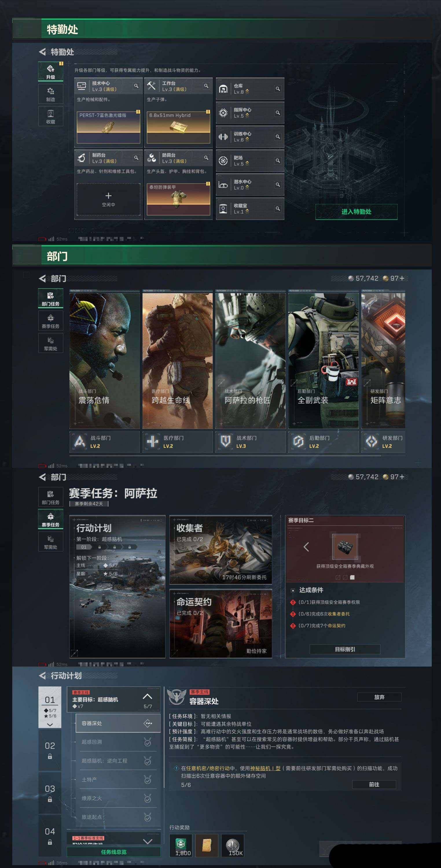
Task: Open the 命运契约 contract card
Action: [221, 623]
